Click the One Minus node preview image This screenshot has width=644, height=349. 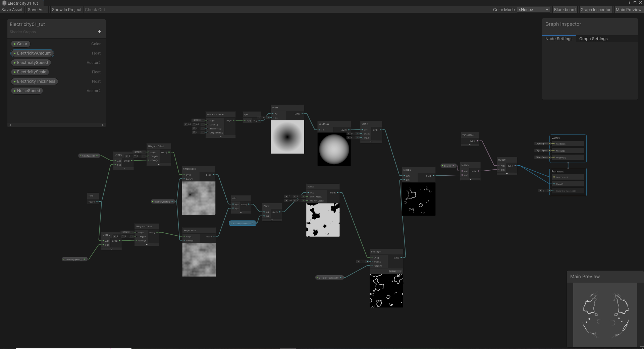point(334,149)
